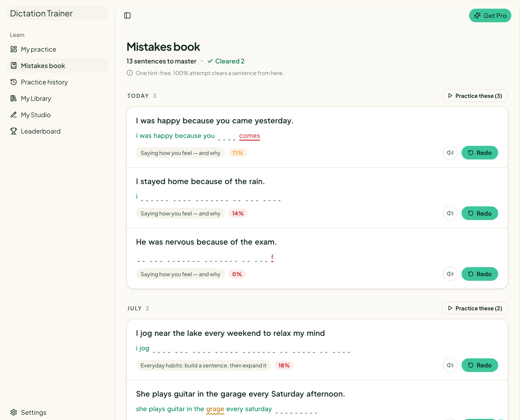Click the 18% score badge
The image size is (520, 420).
(284, 365)
